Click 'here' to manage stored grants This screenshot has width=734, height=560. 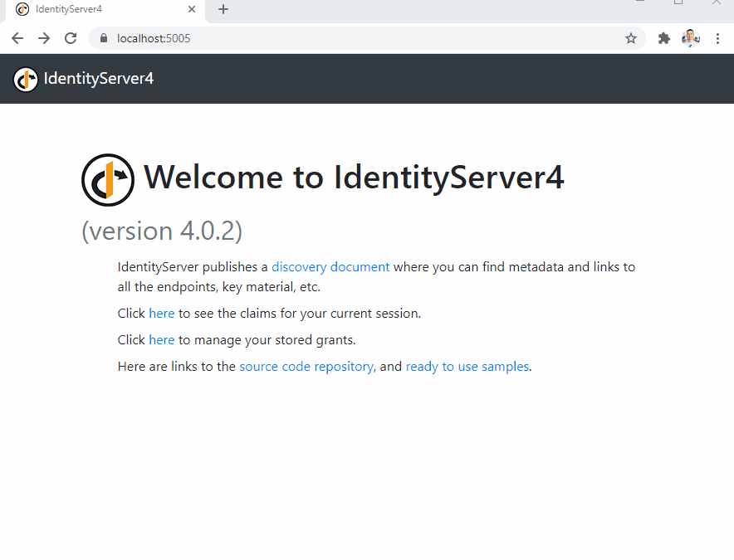(161, 340)
